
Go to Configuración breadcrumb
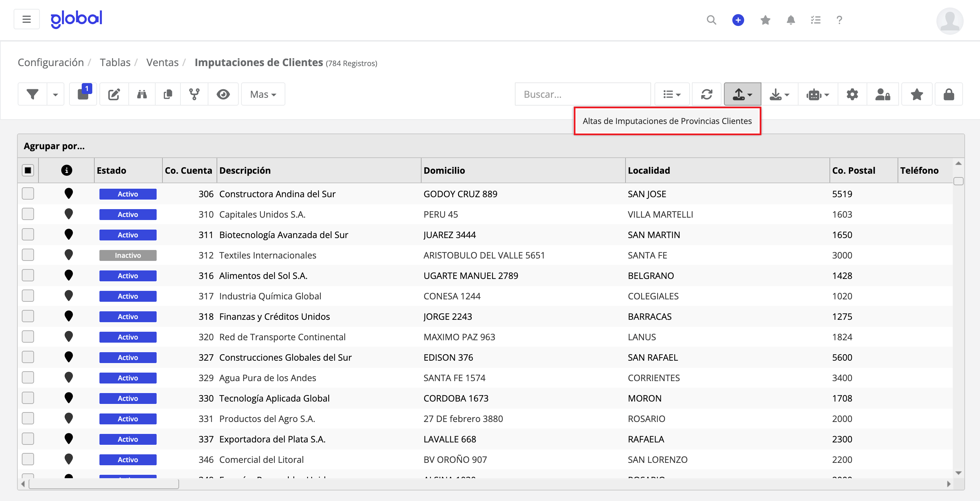click(51, 62)
